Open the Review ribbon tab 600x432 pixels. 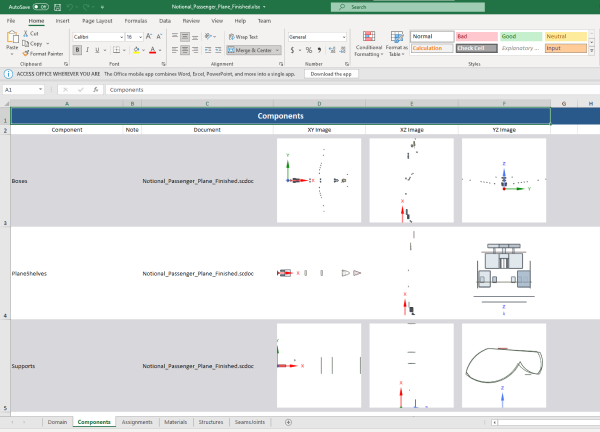(191, 21)
